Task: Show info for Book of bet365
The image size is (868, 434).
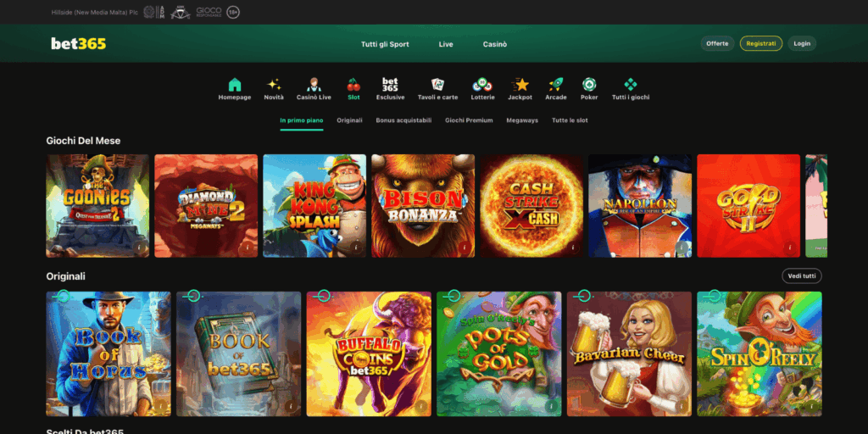Action: (x=292, y=406)
